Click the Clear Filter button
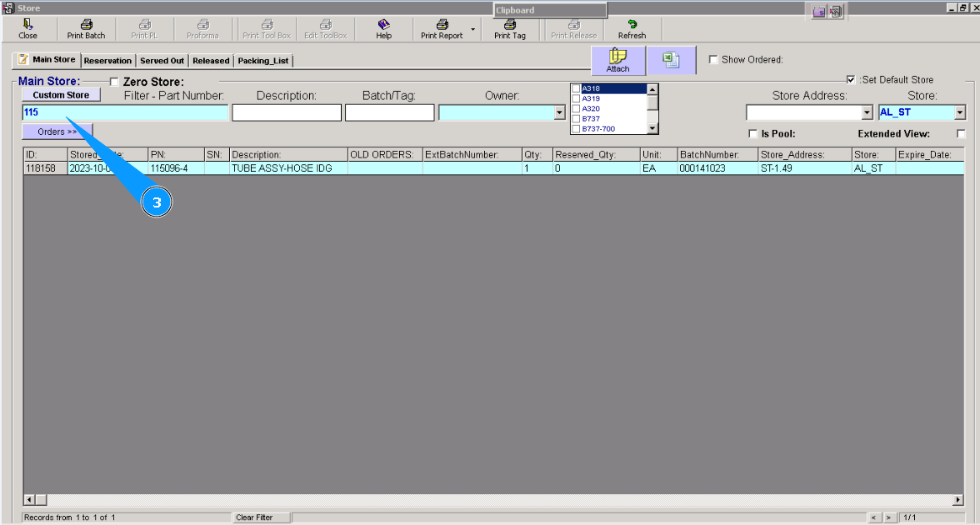Viewport: 980px width, 525px height. click(x=262, y=517)
